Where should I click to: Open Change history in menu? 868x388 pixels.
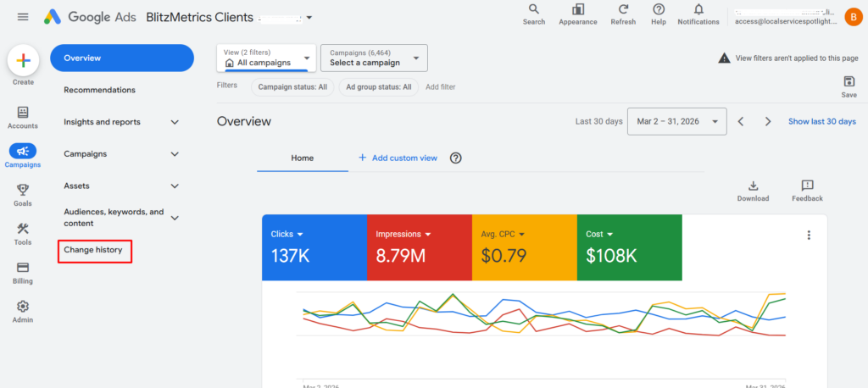point(93,250)
